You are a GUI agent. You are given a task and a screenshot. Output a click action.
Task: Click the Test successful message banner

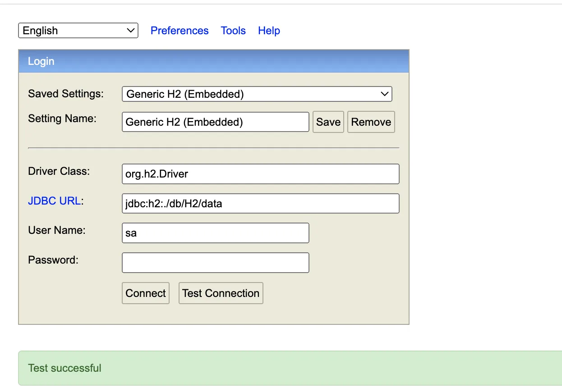point(289,368)
